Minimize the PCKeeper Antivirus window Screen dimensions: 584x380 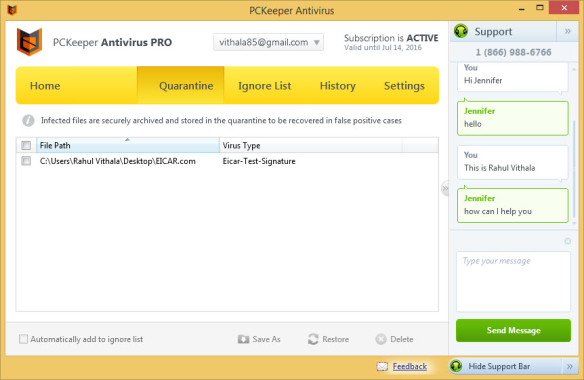point(521,8)
